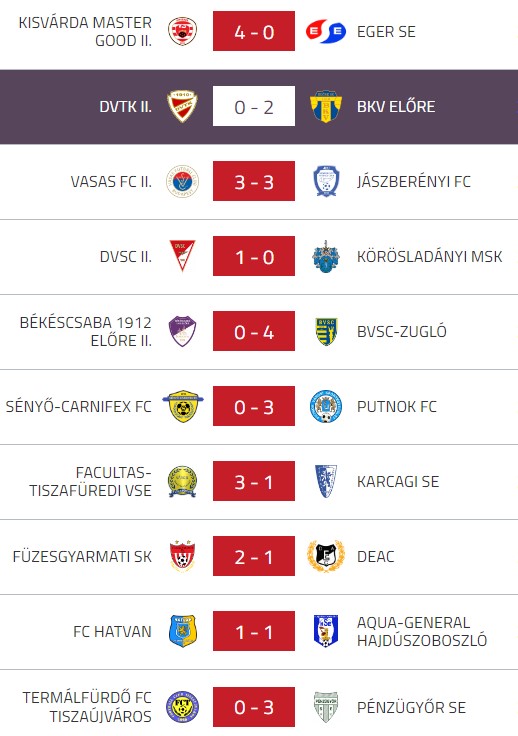Image resolution: width=518 pixels, height=736 pixels.
Task: Click the 0 - 2 highlighted score
Action: (x=254, y=106)
